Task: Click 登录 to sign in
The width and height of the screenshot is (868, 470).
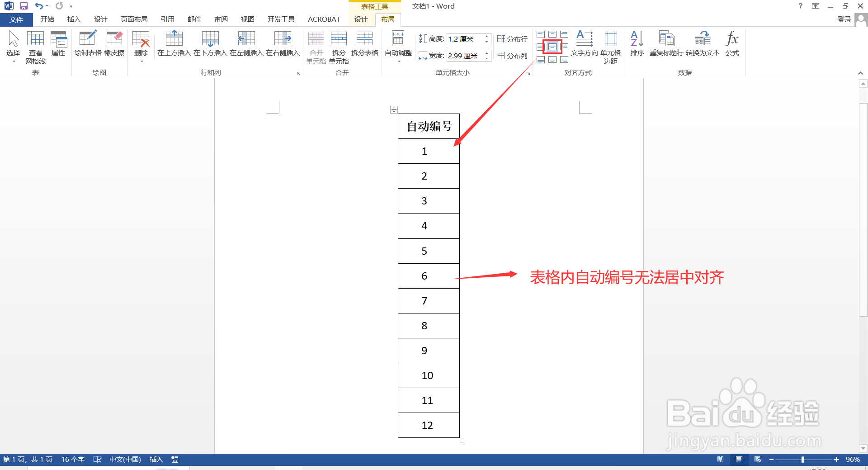Action: point(844,19)
